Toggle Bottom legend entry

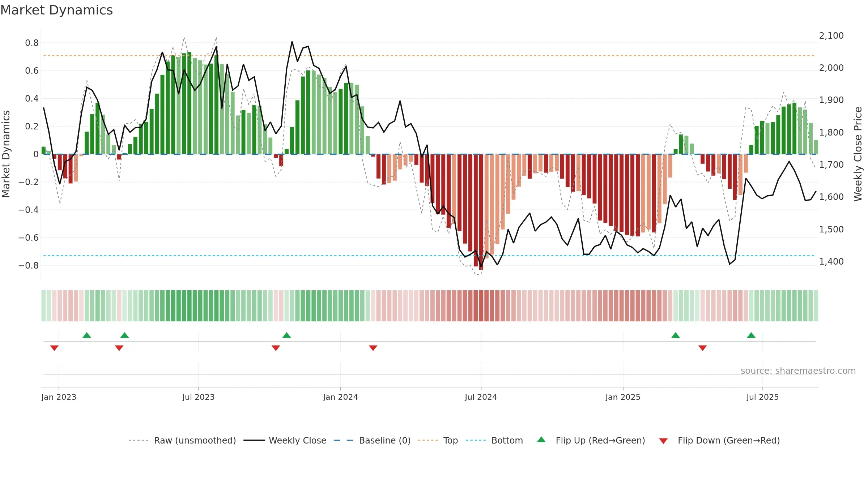click(x=494, y=440)
